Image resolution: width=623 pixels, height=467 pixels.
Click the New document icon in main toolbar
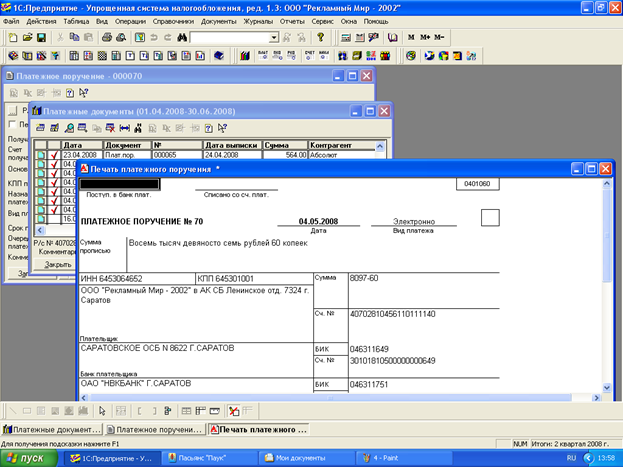click(x=13, y=38)
